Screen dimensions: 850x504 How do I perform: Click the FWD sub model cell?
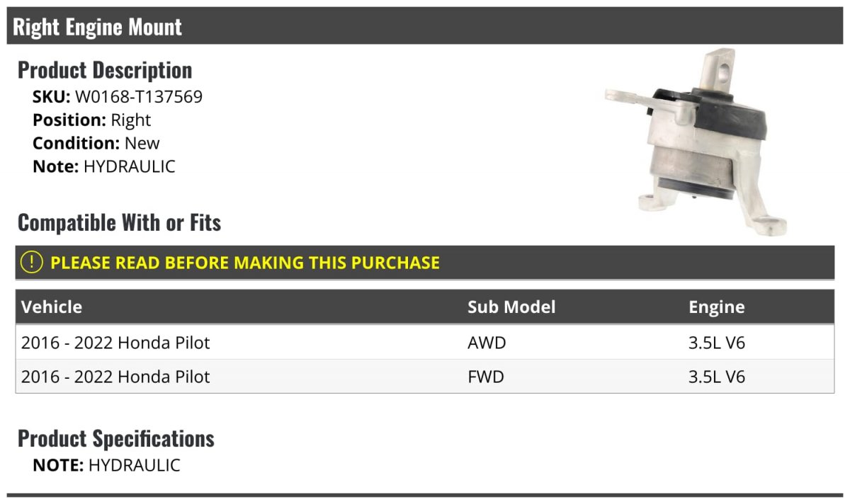point(486,377)
